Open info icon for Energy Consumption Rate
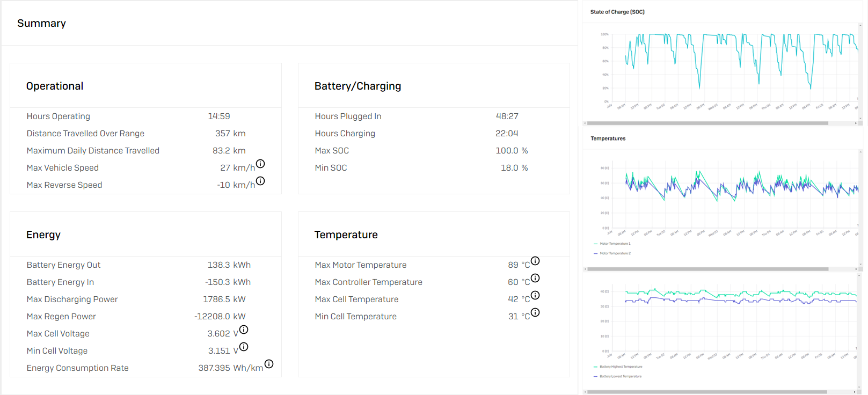This screenshot has height=395, width=868. pos(269,364)
